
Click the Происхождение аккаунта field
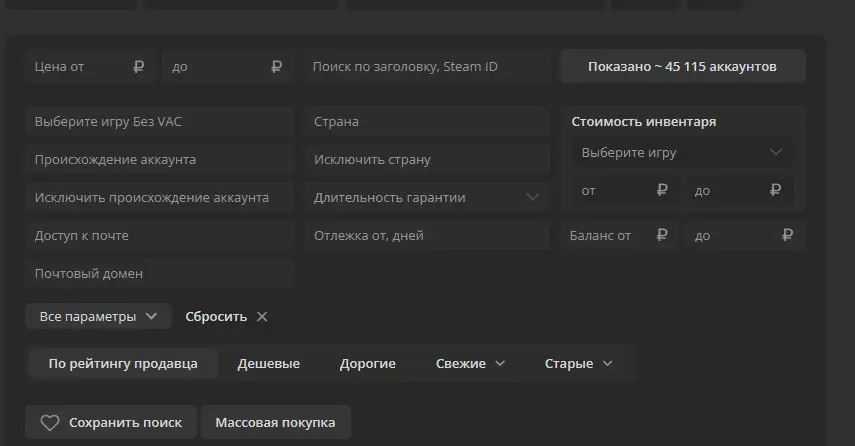click(160, 160)
